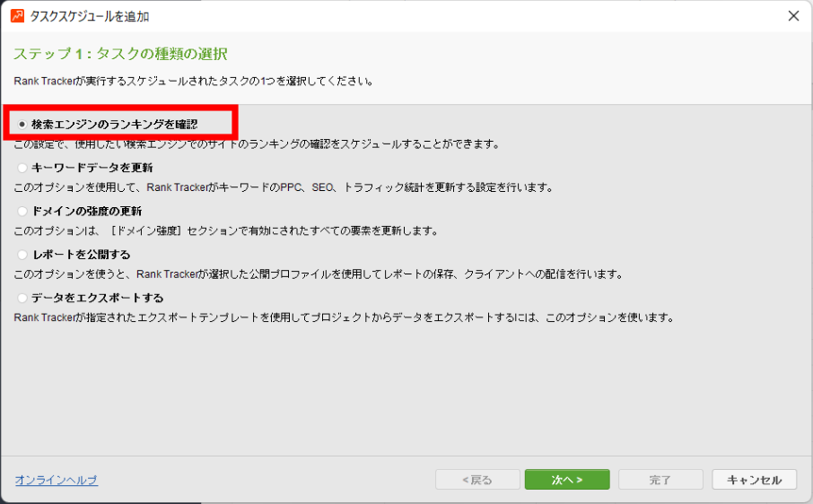Select レポートを公開する radio option
This screenshot has height=504, width=813.
coord(74,255)
